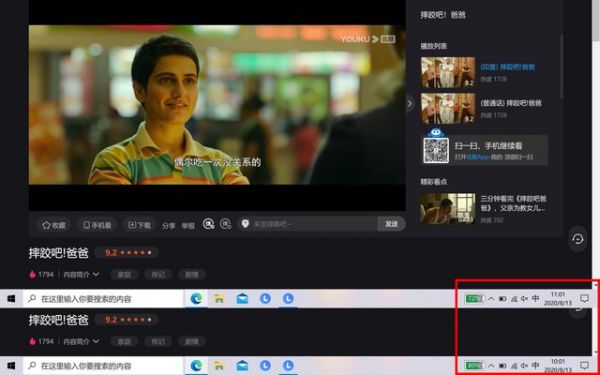Expand hidden tray icons in the 11:01 taskbar
This screenshot has width=600, height=375.
click(491, 298)
